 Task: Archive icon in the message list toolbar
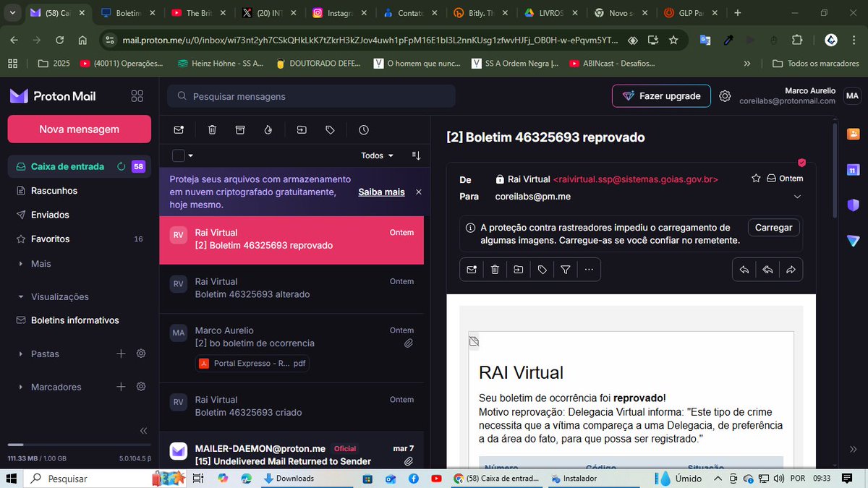[x=240, y=130]
